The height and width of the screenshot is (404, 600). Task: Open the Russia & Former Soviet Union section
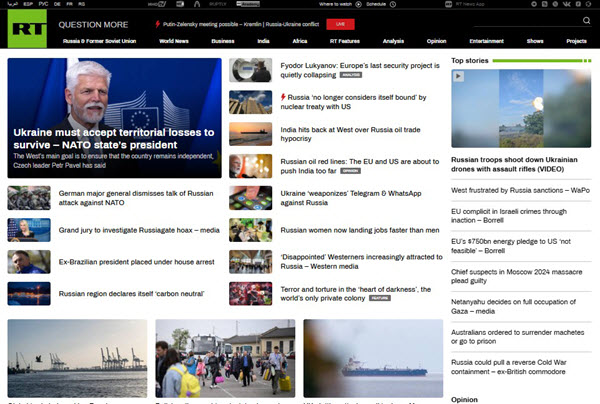(99, 41)
